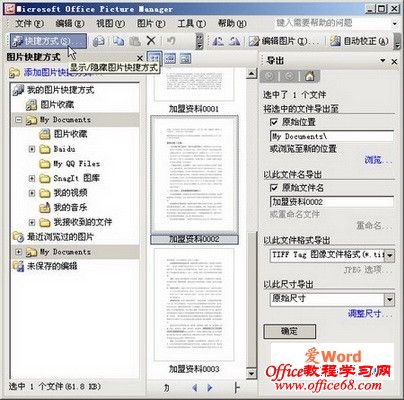
Task: Select the 加盟资料0002 thumbnail
Action: 194,180
